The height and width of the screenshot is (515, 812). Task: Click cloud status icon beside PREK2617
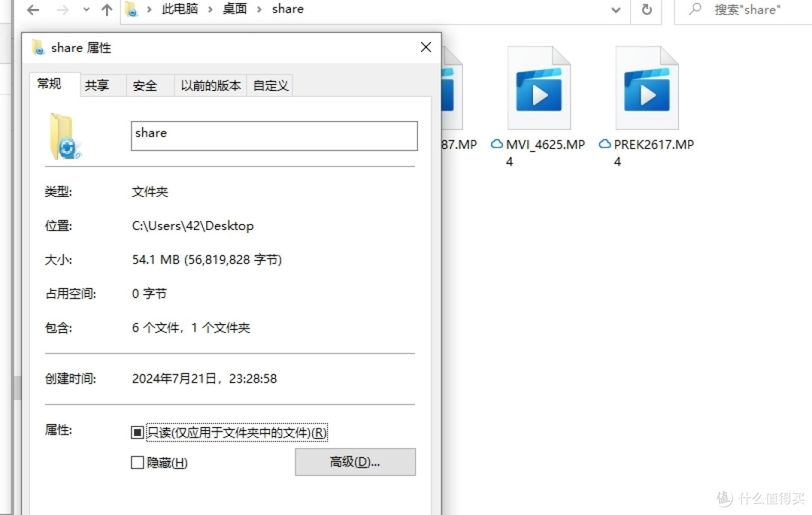click(604, 144)
